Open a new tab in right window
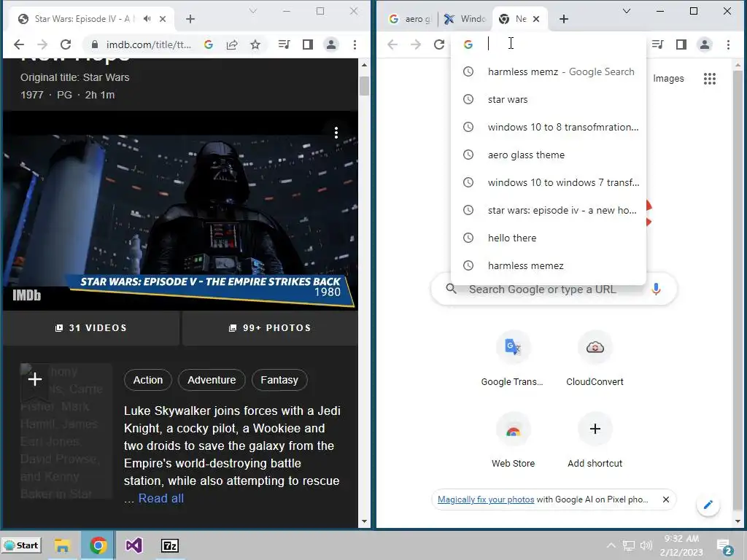This screenshot has height=560, width=747. [564, 19]
